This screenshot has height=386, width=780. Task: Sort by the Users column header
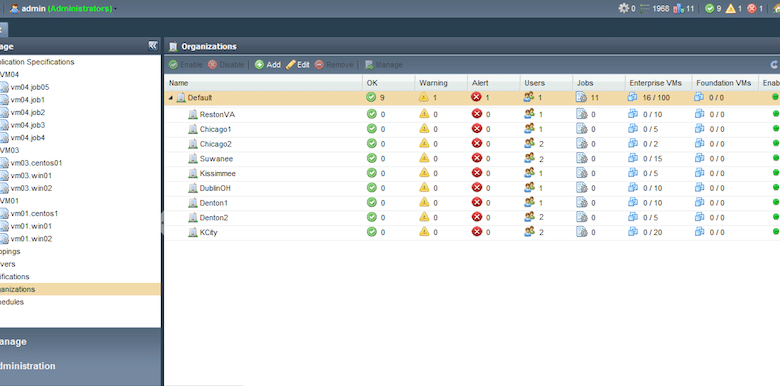[547, 83]
